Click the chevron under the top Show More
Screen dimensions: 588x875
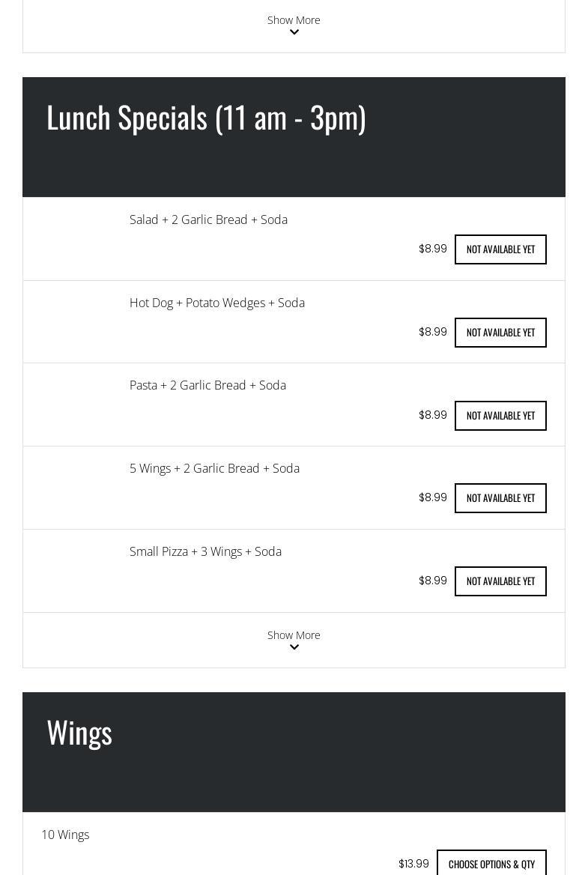tap(294, 32)
